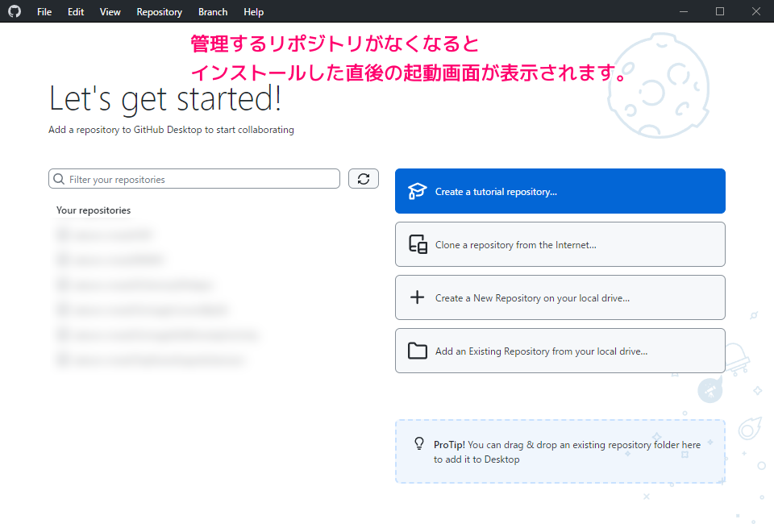
Task: Click the folder icon for existing repository
Action: click(418, 351)
